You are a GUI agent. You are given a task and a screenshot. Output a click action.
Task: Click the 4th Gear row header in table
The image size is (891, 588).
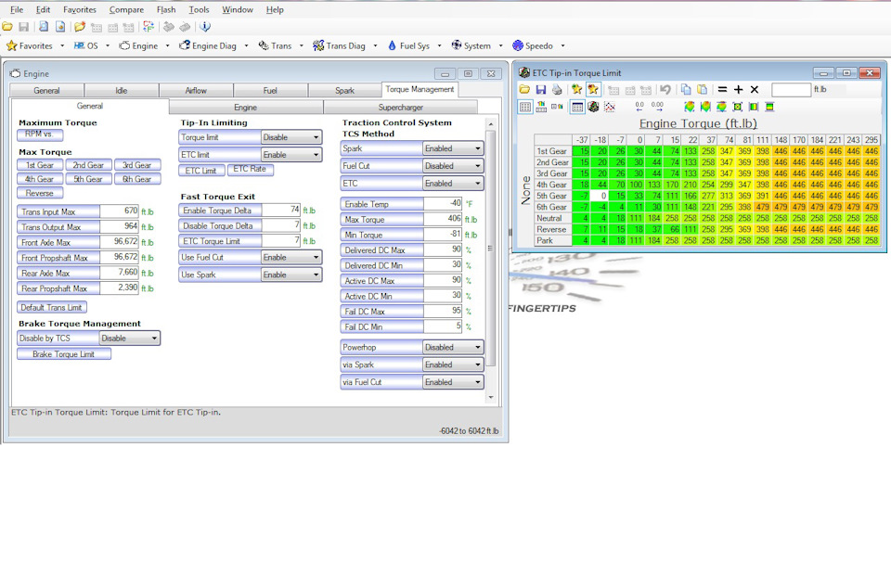pos(553,185)
